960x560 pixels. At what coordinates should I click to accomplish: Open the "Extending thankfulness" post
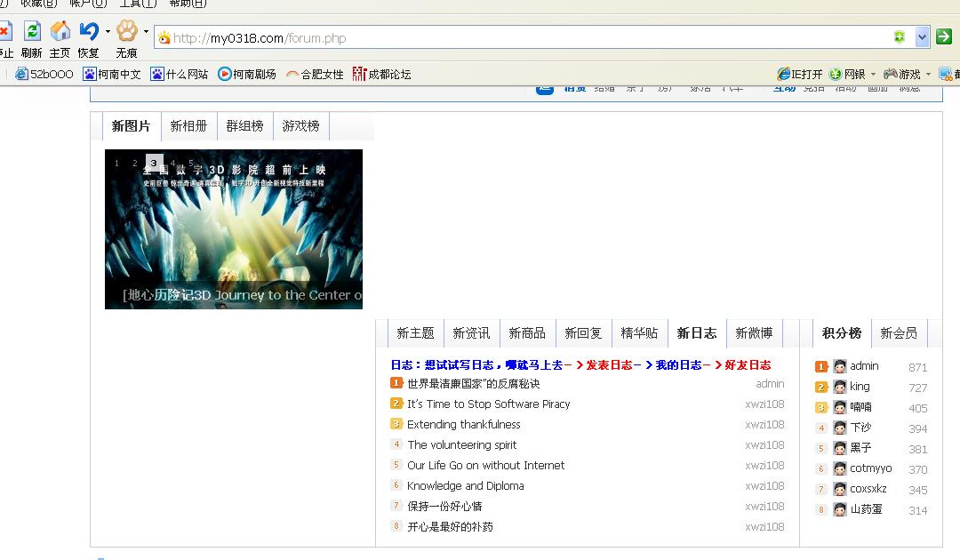(464, 425)
